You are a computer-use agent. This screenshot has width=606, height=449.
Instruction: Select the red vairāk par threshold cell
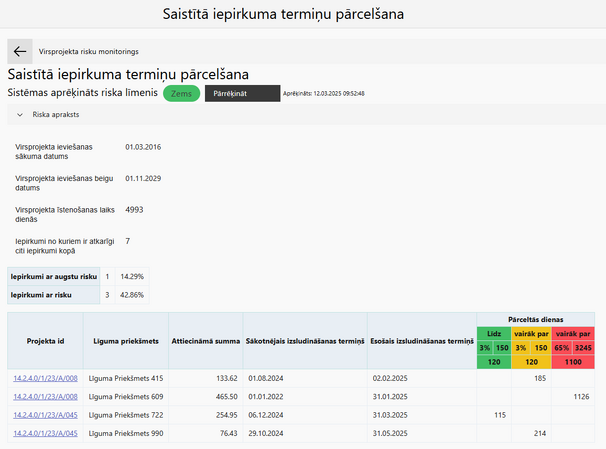[x=573, y=333]
